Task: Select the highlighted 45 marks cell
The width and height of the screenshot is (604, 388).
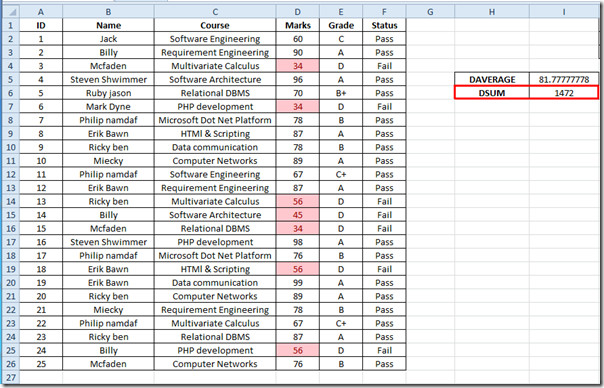Action: pyautogui.click(x=297, y=215)
